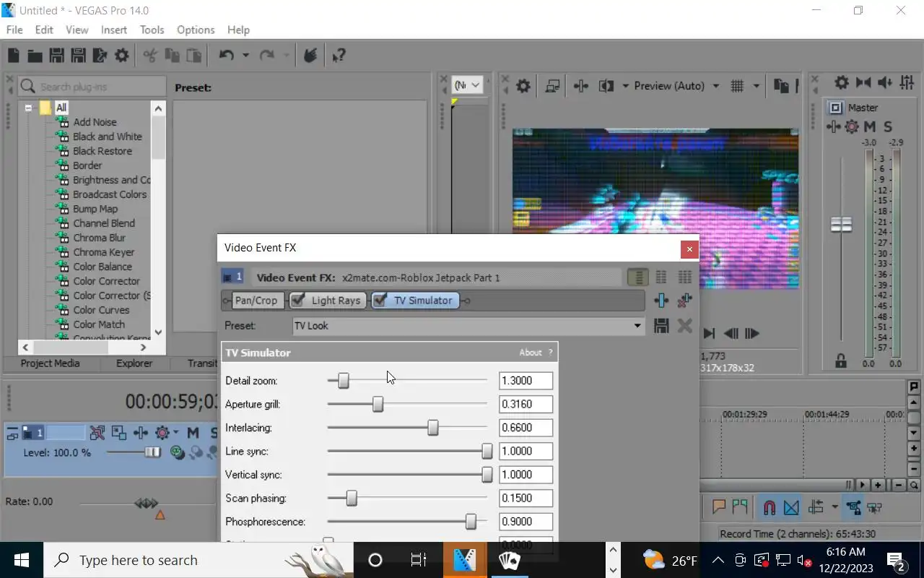
Task: Remove the selected plug-in from the chain
Action: (x=685, y=301)
